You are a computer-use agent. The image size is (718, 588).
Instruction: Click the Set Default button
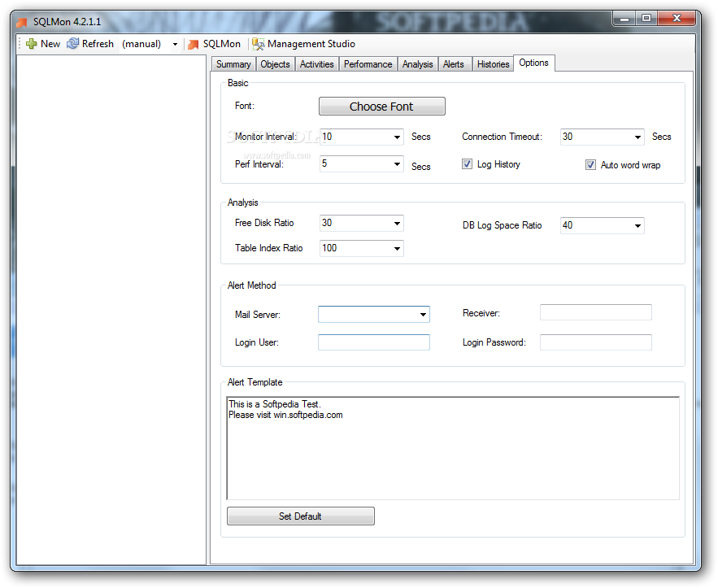[300, 516]
